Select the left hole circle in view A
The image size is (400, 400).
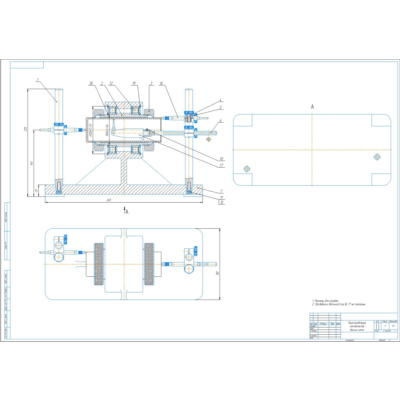tap(247, 169)
